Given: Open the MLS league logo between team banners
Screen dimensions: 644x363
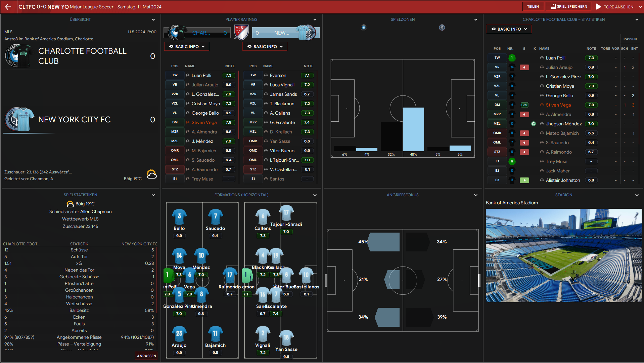Looking at the screenshot, I should tap(241, 33).
